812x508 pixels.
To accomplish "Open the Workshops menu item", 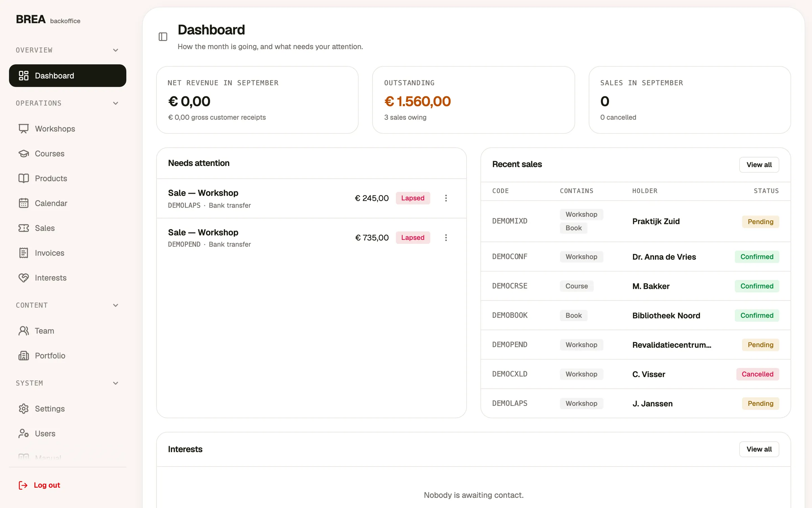I will [68, 129].
